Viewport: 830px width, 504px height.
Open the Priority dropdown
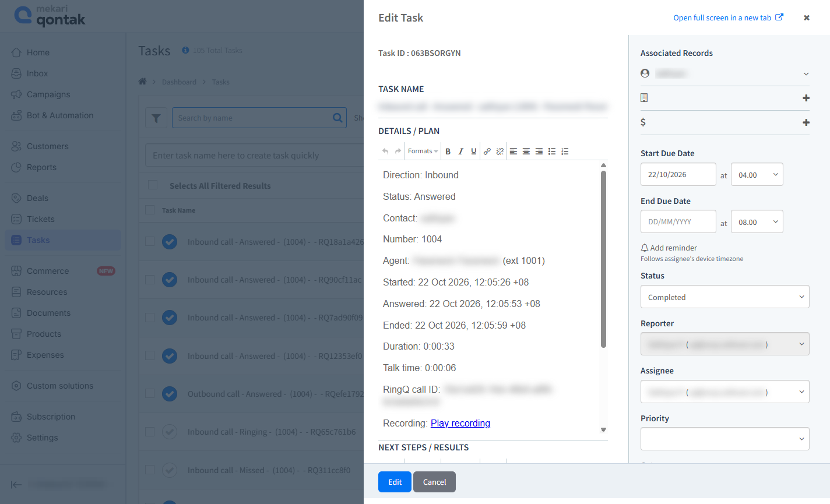click(725, 439)
